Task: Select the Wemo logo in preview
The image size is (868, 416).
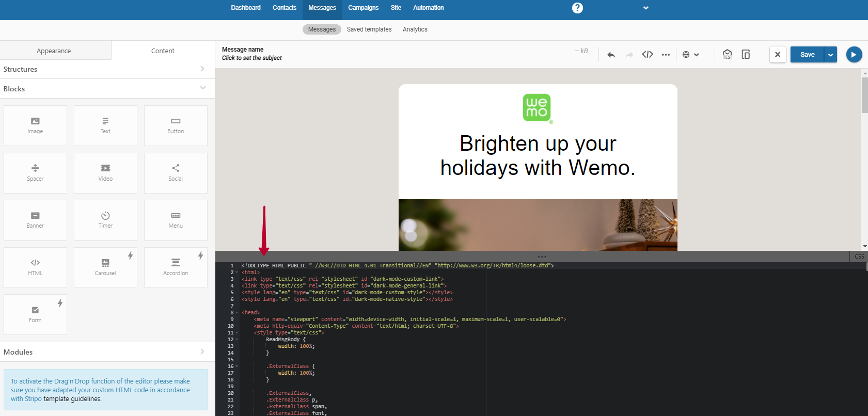Action: point(538,108)
